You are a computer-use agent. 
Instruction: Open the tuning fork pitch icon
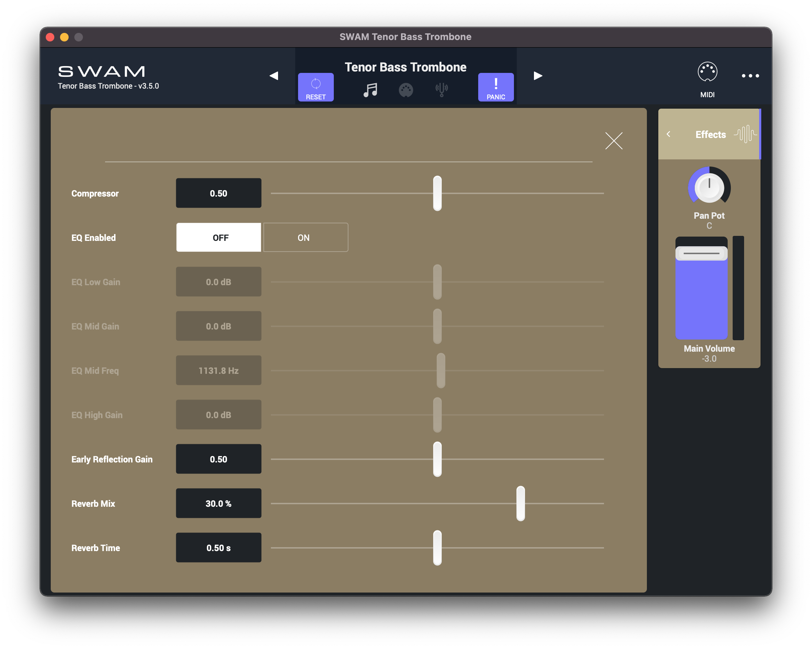point(441,90)
